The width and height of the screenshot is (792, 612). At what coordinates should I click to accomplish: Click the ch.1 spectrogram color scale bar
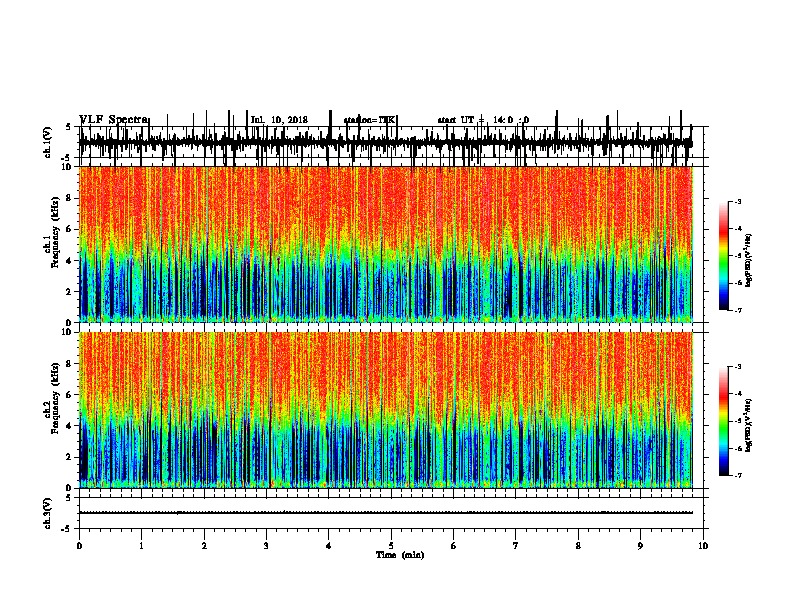click(x=724, y=256)
